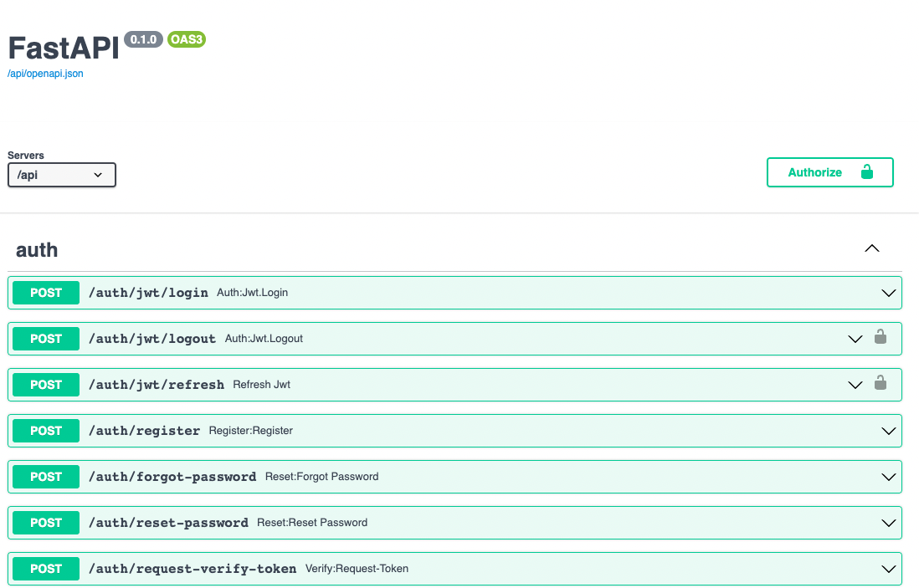Click the lock icon on /auth/jwt/refresh endpoint
This screenshot has height=588, width=919.
tap(880, 385)
